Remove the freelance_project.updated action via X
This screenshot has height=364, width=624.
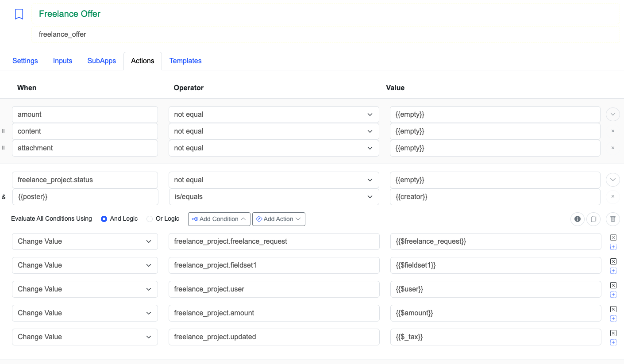click(x=613, y=333)
